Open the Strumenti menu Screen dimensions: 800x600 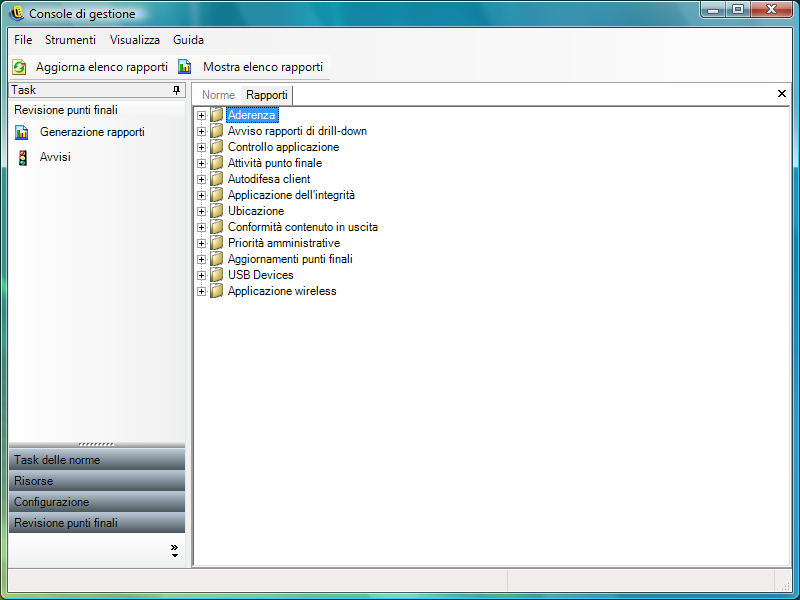pos(70,40)
